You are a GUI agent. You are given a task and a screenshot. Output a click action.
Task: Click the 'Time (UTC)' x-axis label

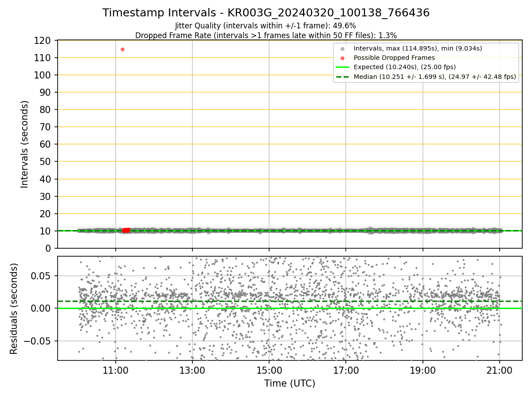(289, 383)
